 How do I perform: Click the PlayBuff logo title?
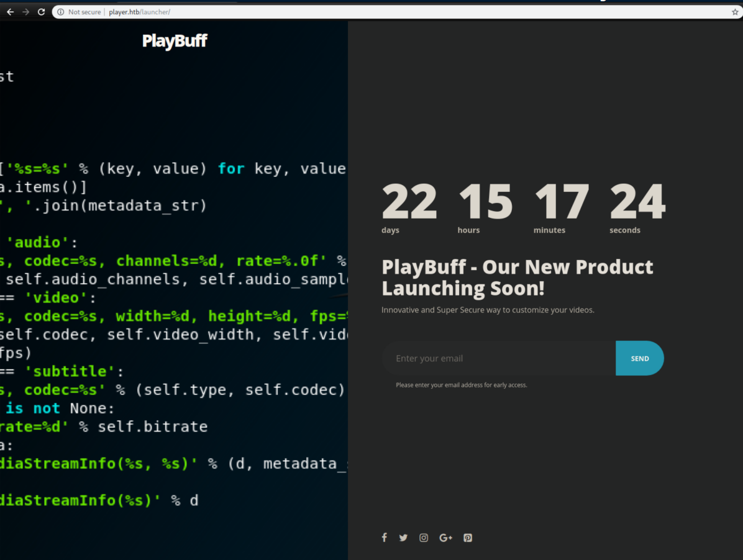(x=175, y=41)
